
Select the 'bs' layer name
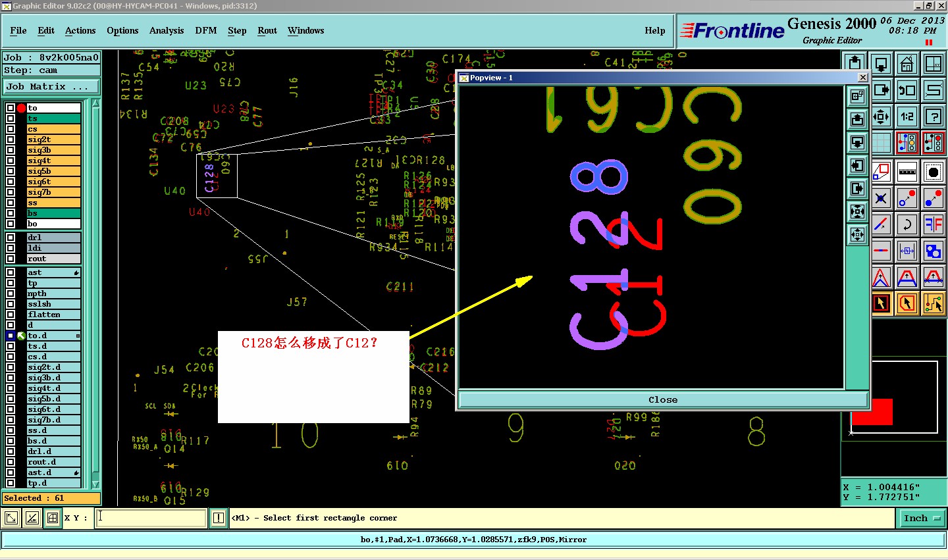tap(53, 213)
